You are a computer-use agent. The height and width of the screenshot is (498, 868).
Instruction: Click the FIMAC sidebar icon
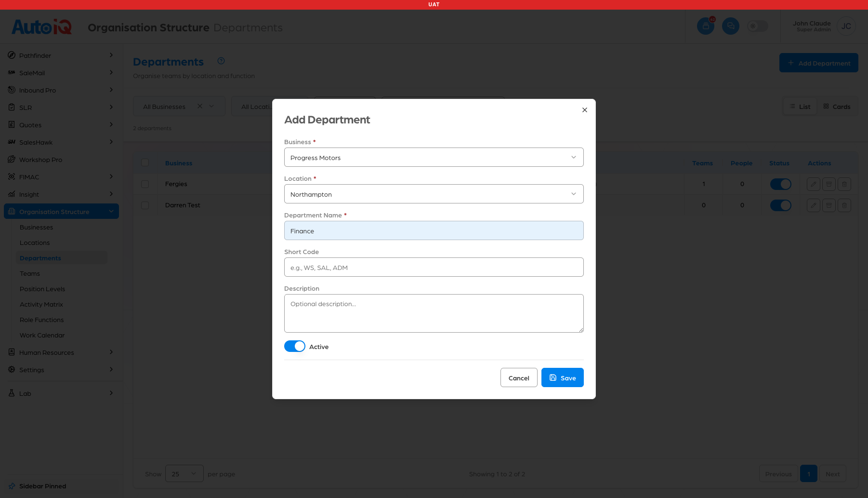click(x=12, y=177)
